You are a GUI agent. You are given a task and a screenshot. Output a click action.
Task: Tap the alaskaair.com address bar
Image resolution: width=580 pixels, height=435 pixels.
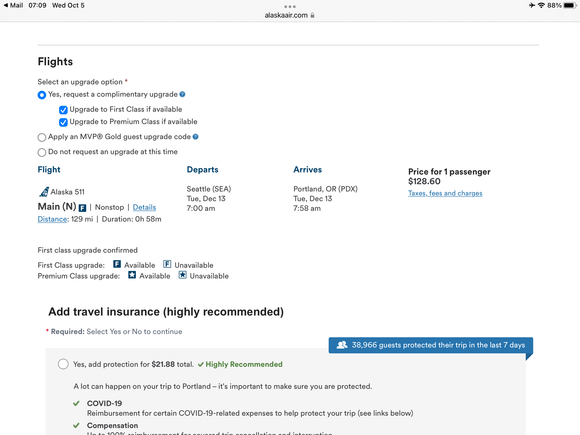(x=290, y=15)
